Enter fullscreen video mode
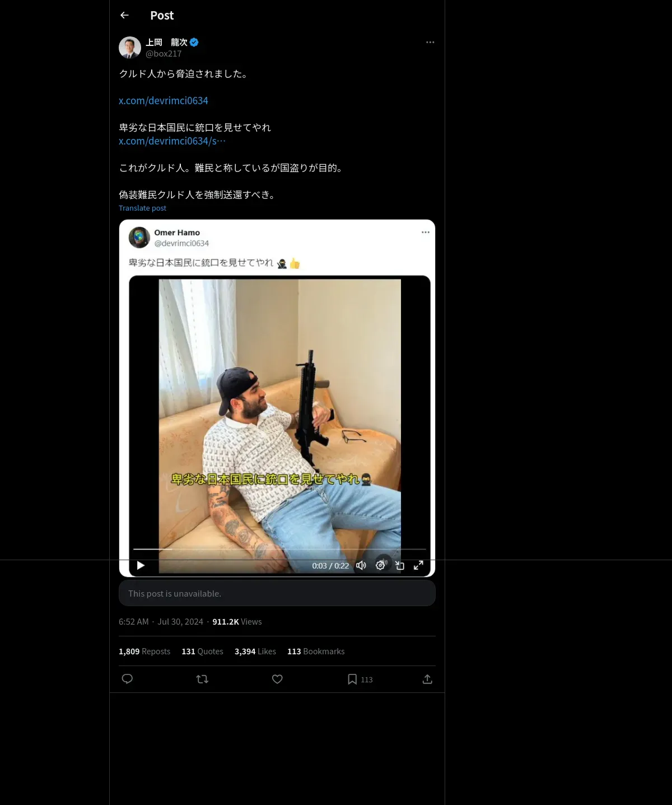 418,565
